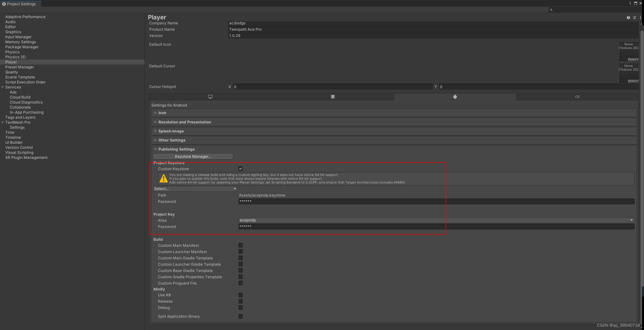Click the Android platform icon tab
Image resolution: width=644 pixels, height=330 pixels.
click(x=455, y=97)
